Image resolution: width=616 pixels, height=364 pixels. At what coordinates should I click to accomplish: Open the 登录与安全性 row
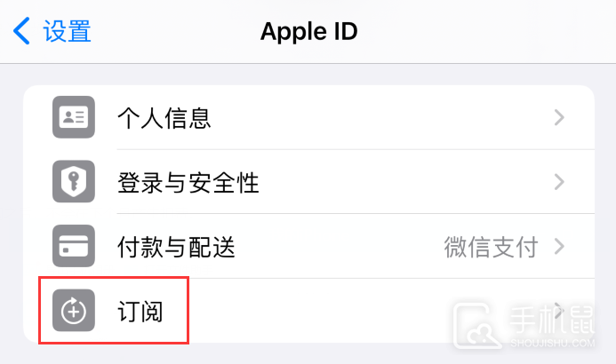[x=308, y=182]
